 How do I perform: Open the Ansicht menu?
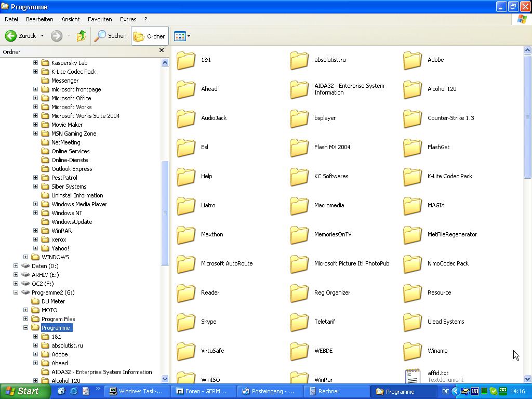point(71,19)
